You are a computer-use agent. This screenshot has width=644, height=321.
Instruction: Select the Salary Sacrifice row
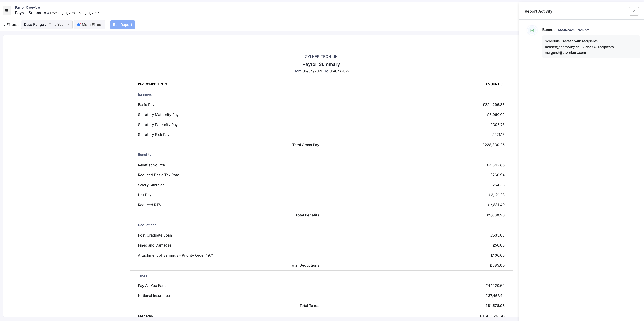(x=321, y=185)
